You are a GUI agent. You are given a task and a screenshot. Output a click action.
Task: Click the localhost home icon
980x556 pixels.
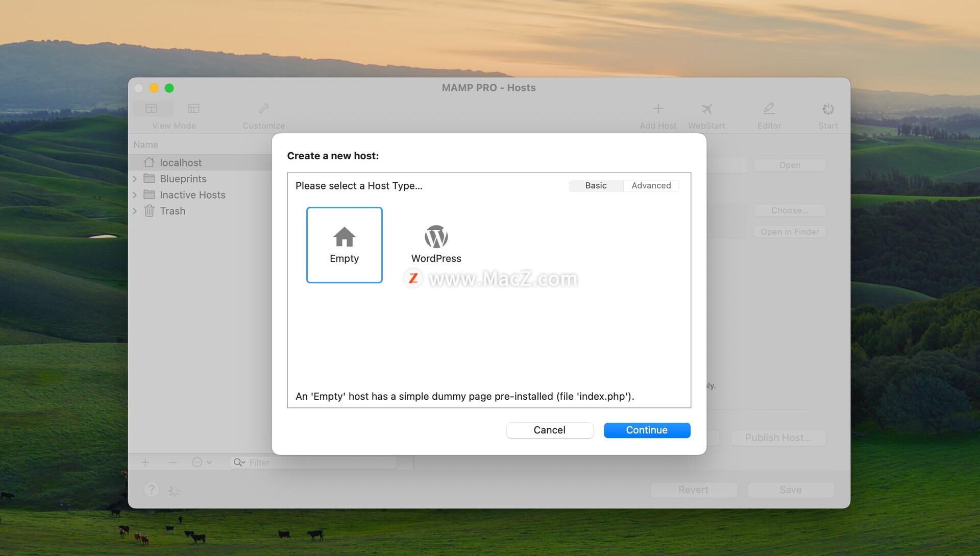click(149, 162)
